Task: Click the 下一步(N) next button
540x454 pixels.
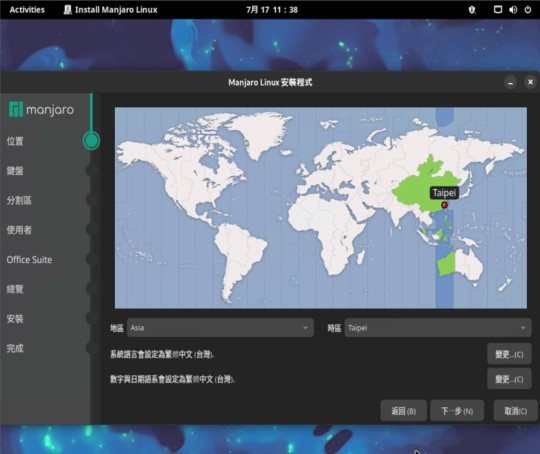Action: click(x=457, y=411)
